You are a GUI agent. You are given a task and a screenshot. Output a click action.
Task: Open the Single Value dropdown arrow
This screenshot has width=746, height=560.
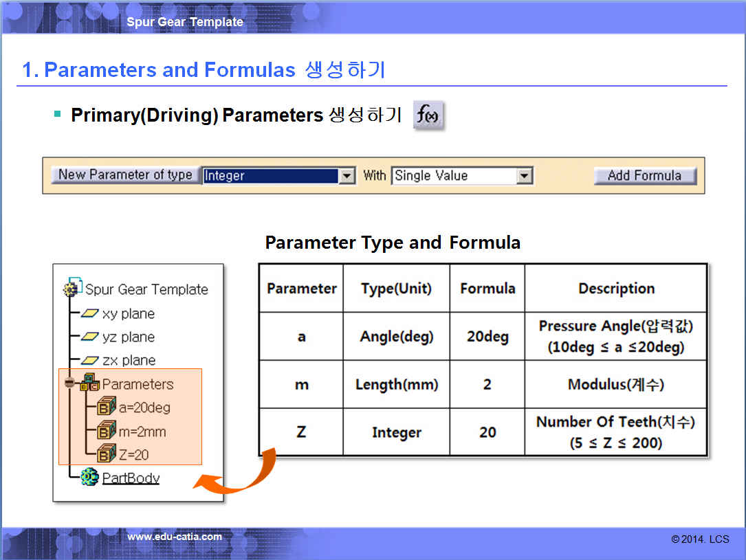pyautogui.click(x=525, y=176)
